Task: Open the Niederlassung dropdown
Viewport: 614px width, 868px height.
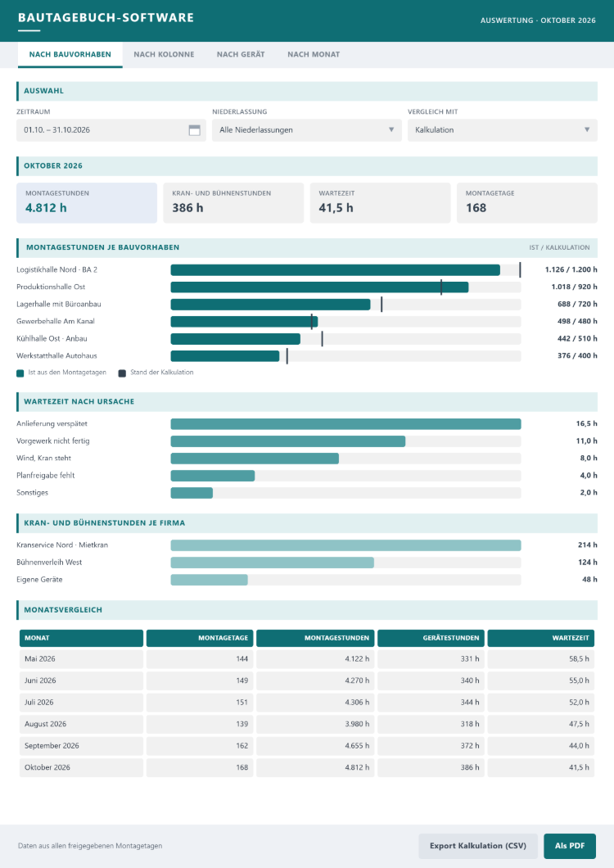Action: [307, 130]
